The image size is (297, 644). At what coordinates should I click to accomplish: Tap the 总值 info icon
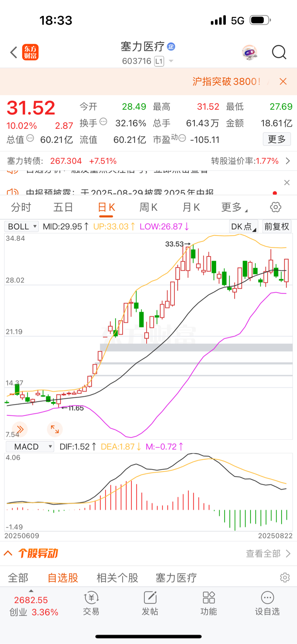pos(30,138)
